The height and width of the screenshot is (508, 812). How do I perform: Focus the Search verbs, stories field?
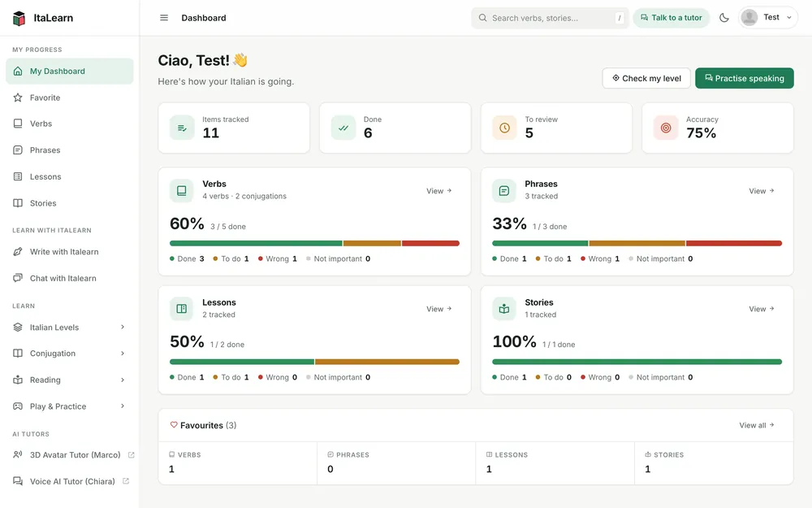tap(550, 18)
